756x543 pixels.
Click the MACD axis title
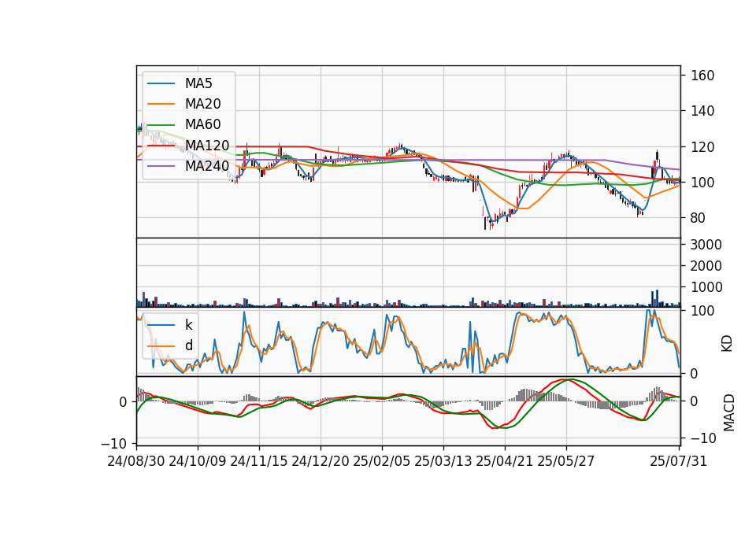coord(729,412)
